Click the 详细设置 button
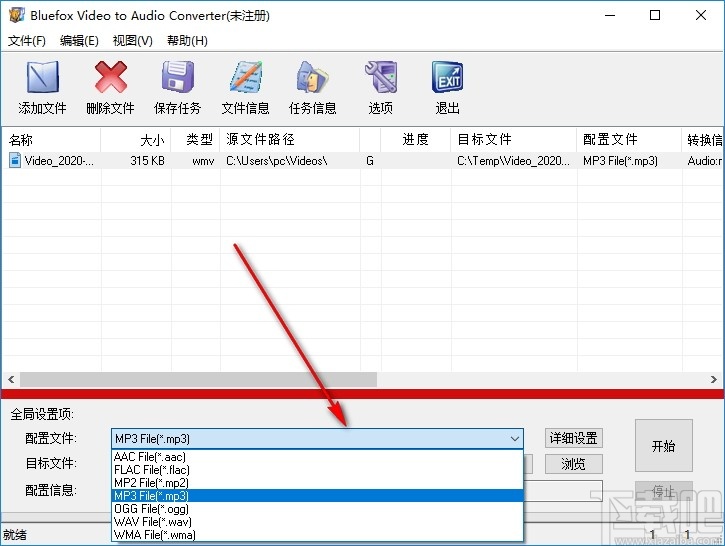The height and width of the screenshot is (546, 725). coord(573,438)
